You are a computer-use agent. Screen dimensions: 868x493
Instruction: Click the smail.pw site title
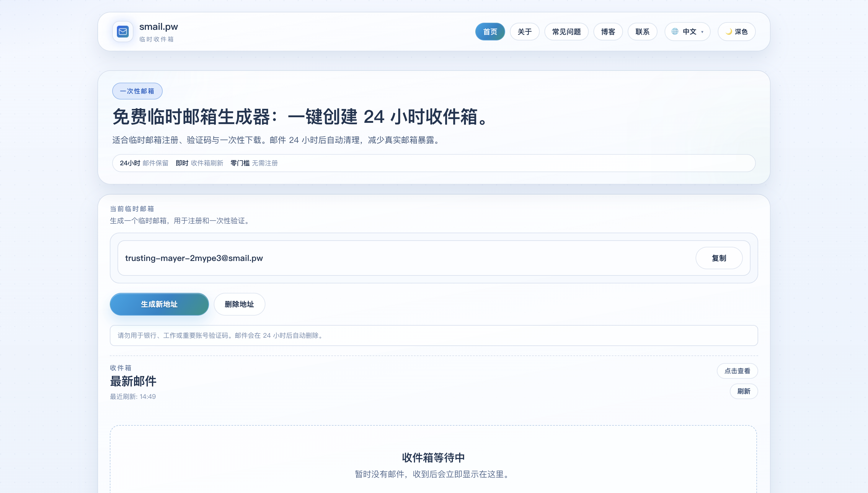(159, 26)
